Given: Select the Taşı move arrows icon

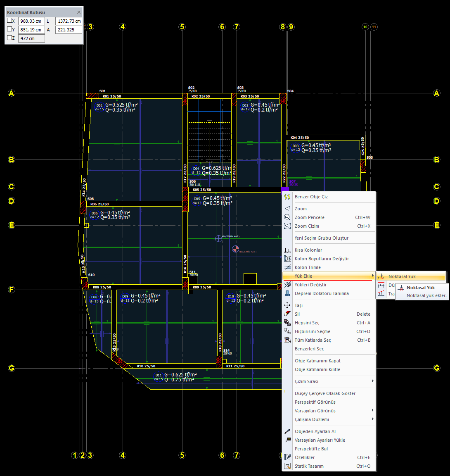Looking at the screenshot, I should pos(287,305).
